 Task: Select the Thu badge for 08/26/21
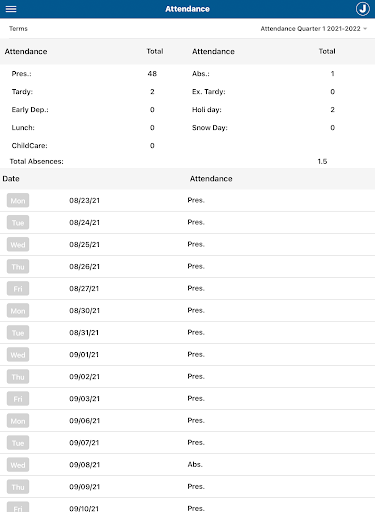click(18, 267)
